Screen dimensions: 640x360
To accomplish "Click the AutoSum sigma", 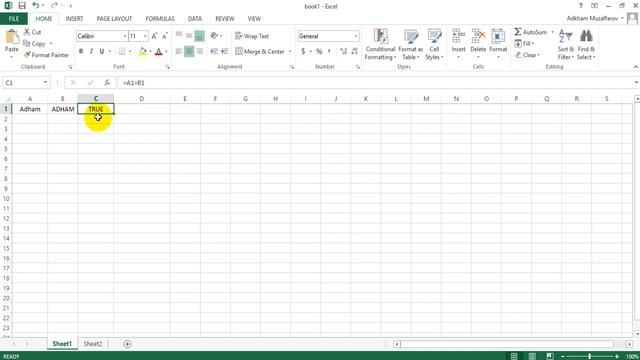I will [x=518, y=32].
